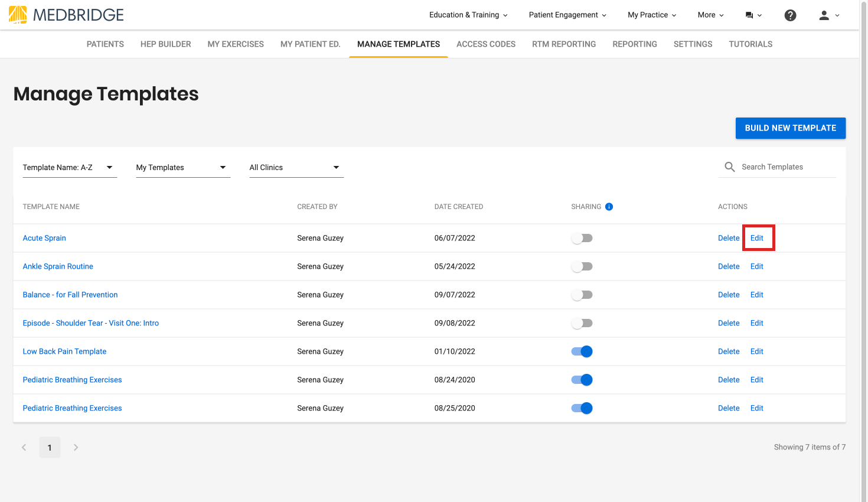Select page 1 in pagination

[x=50, y=448]
